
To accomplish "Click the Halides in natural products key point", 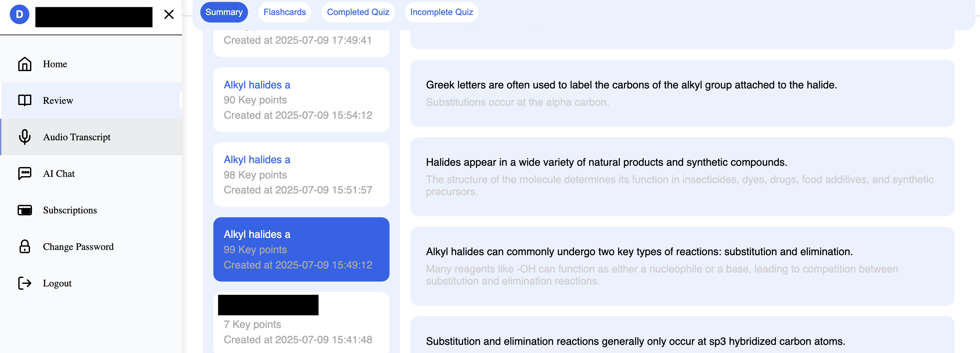I will (682, 177).
